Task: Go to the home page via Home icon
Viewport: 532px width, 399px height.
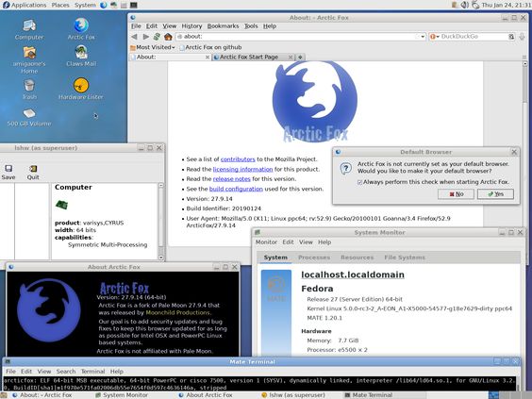Action: point(168,37)
